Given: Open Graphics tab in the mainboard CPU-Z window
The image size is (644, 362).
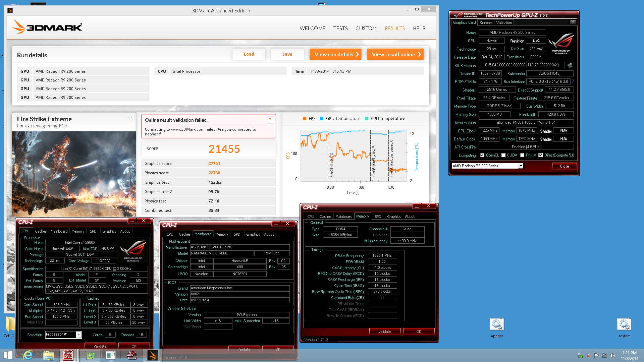Looking at the screenshot, I should point(253,234).
